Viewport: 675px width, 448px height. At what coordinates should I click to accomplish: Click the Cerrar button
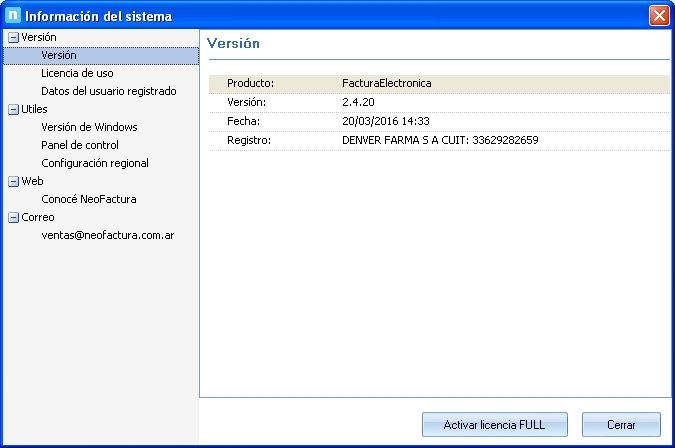click(x=620, y=425)
